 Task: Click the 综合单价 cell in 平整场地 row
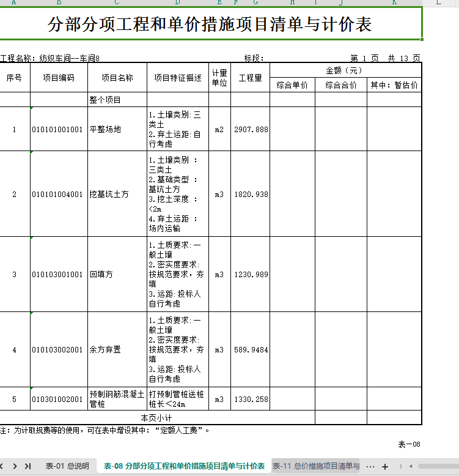[292, 129]
